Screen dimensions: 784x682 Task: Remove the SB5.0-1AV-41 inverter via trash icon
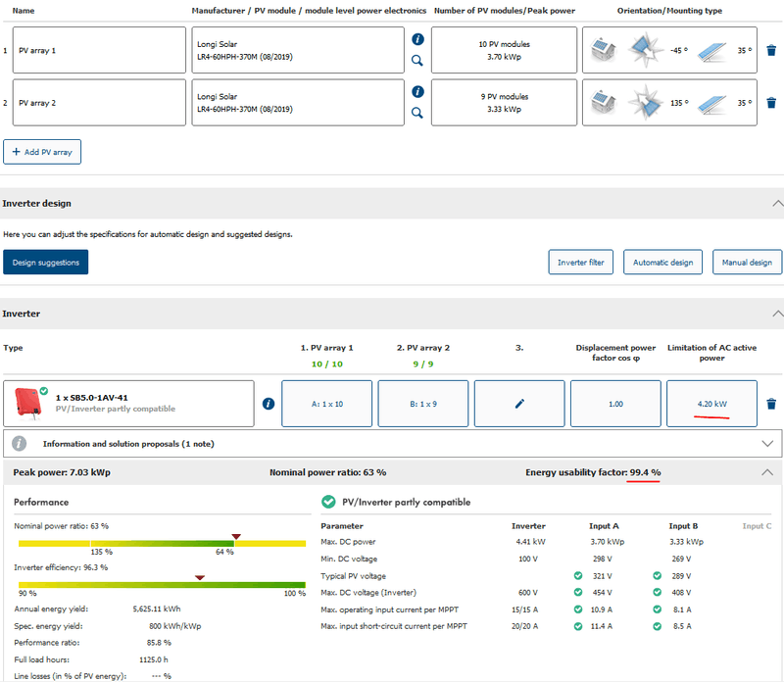[771, 404]
